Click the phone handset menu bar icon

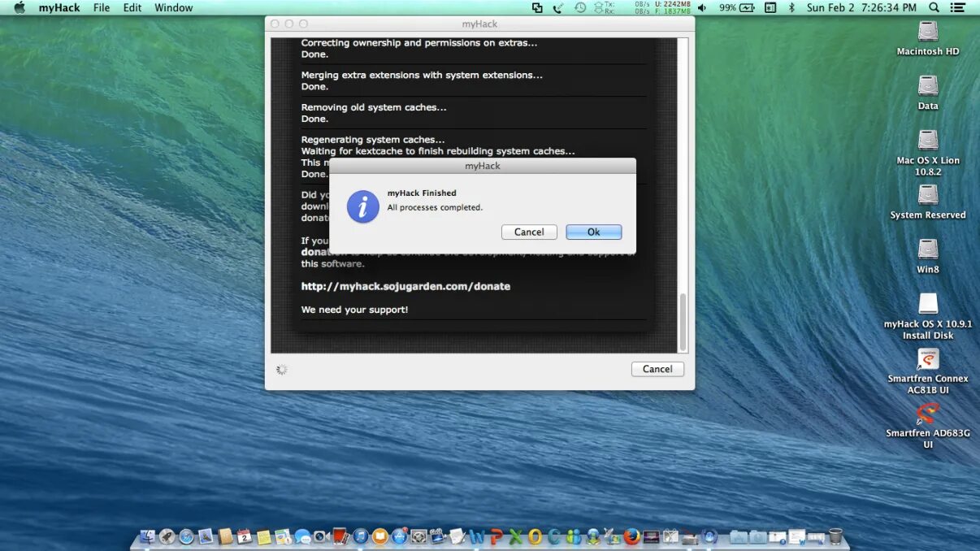click(x=558, y=7)
